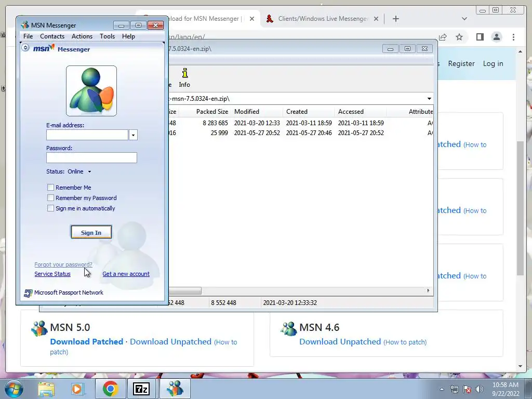532x399 pixels.
Task: Open the Help menu in Messenger
Action: [x=128, y=36]
